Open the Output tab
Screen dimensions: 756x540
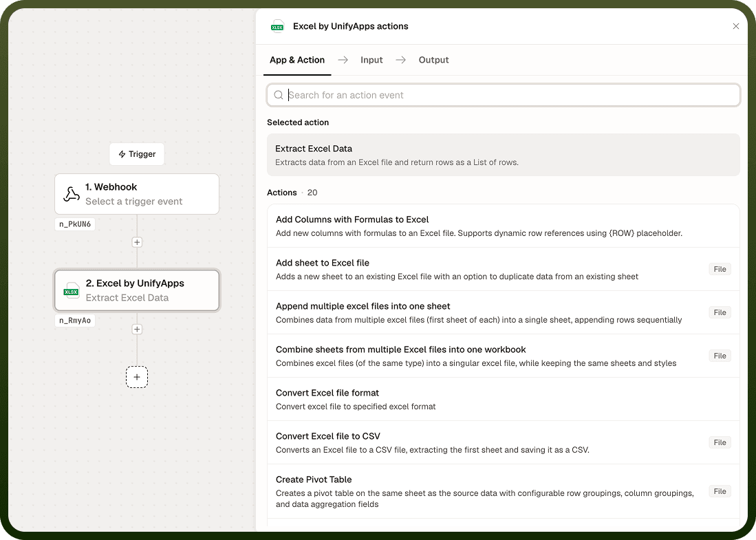coord(433,60)
